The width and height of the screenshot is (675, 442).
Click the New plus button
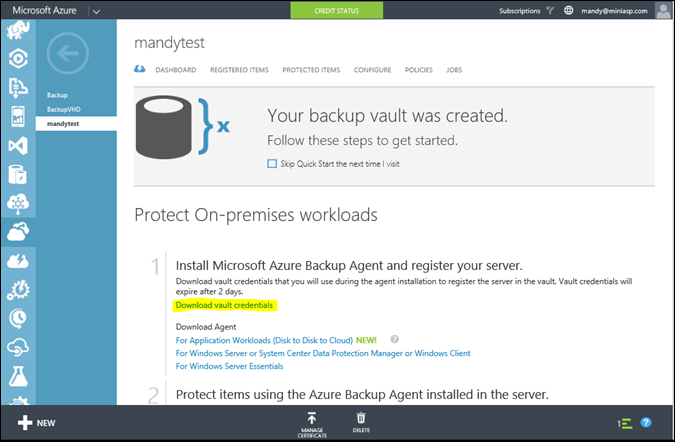point(36,423)
